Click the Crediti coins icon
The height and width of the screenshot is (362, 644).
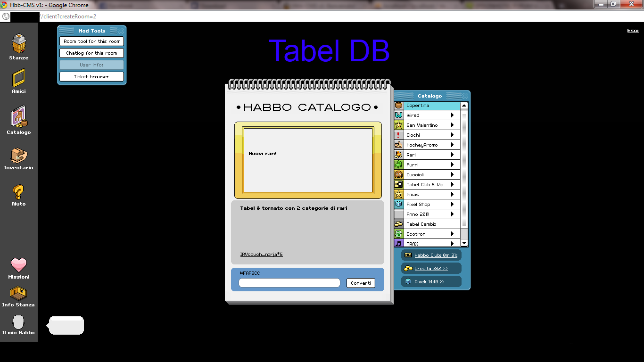click(408, 268)
